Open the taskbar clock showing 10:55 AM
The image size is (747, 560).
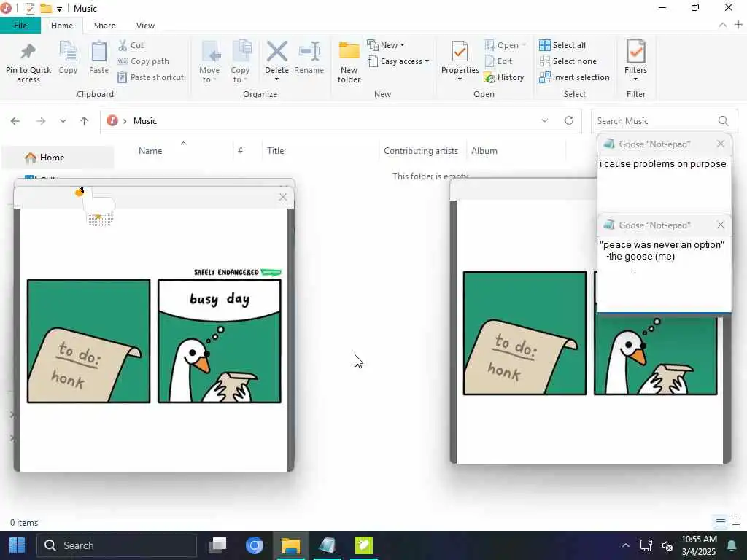698,545
